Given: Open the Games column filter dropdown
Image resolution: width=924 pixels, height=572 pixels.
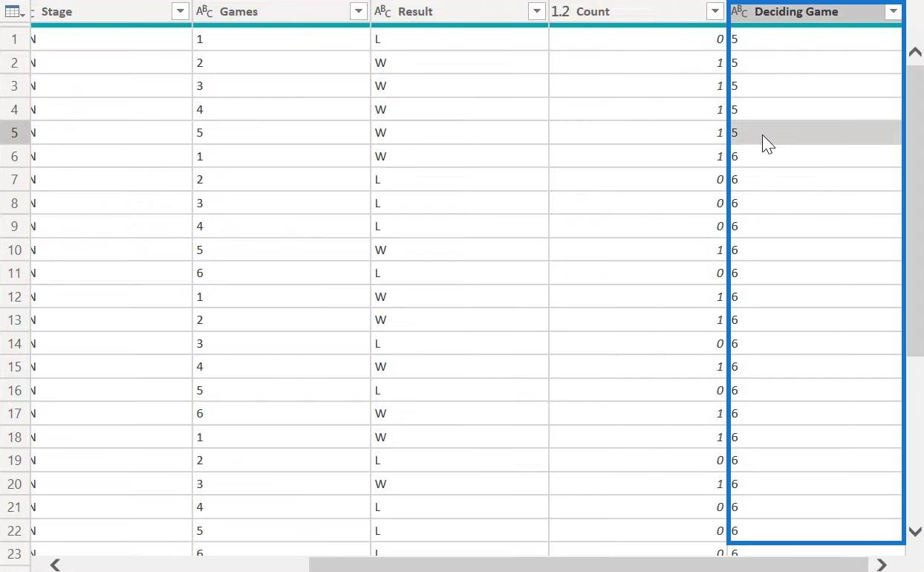Looking at the screenshot, I should pos(358,12).
